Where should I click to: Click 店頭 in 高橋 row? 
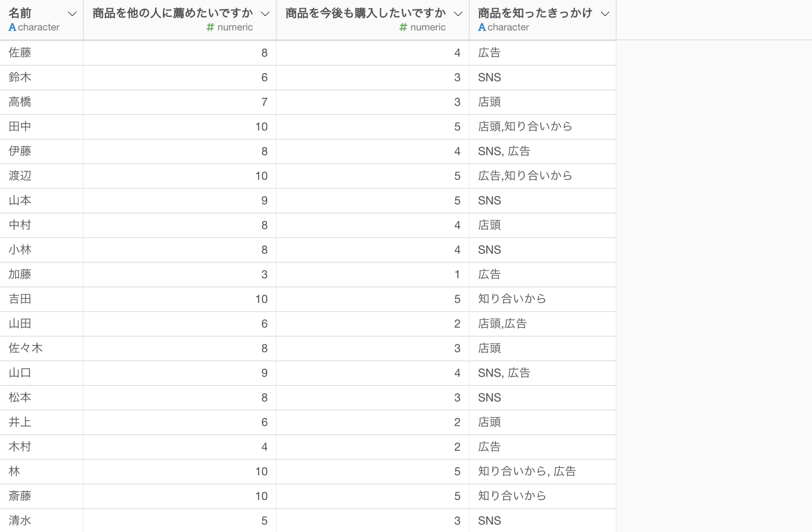click(x=489, y=102)
